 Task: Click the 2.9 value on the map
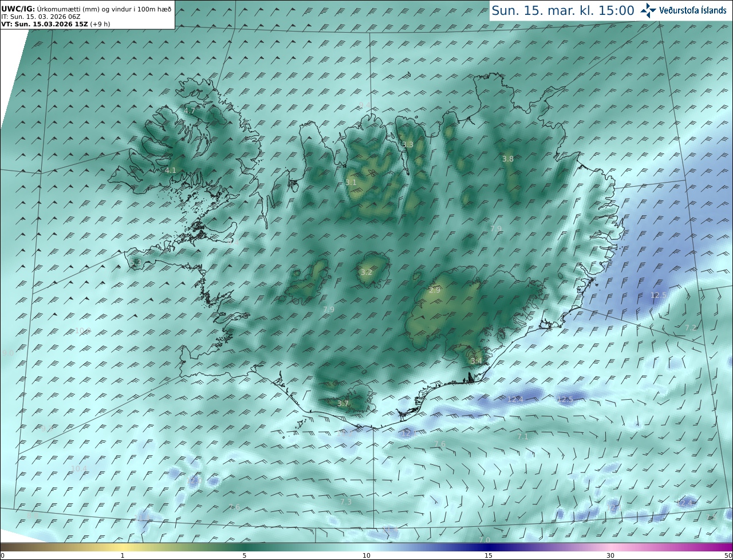click(x=435, y=290)
